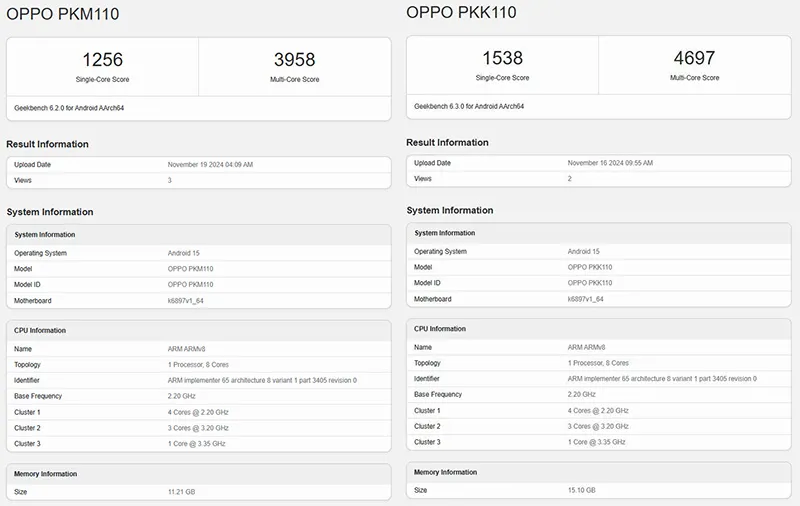This screenshot has height=506, width=800.
Task: Click the OPPO PKK110 page title
Action: tap(461, 12)
